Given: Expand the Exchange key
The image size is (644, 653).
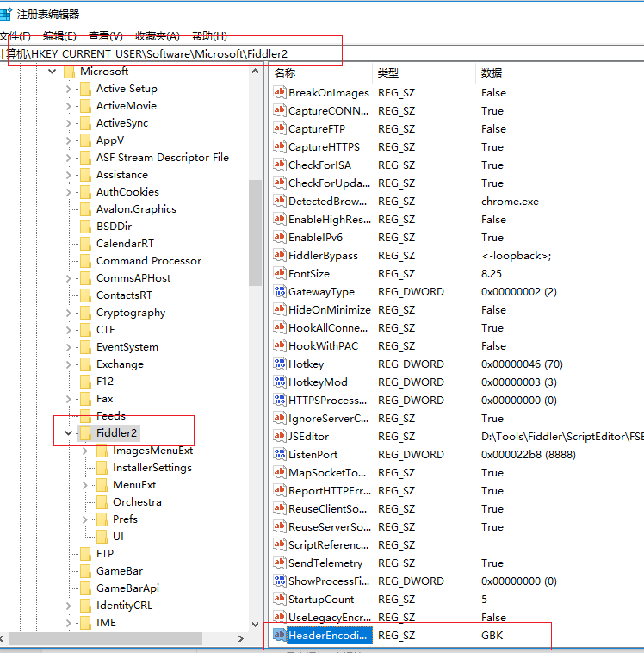Looking at the screenshot, I should point(69,364).
